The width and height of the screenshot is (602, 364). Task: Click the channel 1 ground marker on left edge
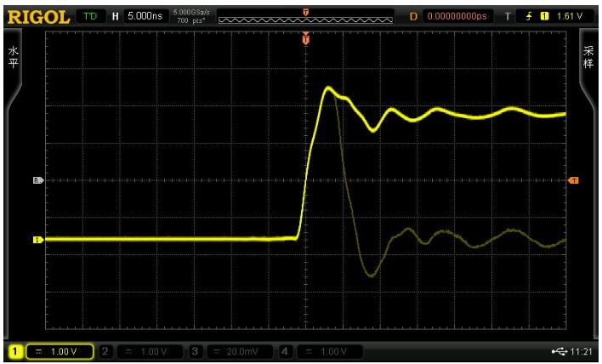37,240
